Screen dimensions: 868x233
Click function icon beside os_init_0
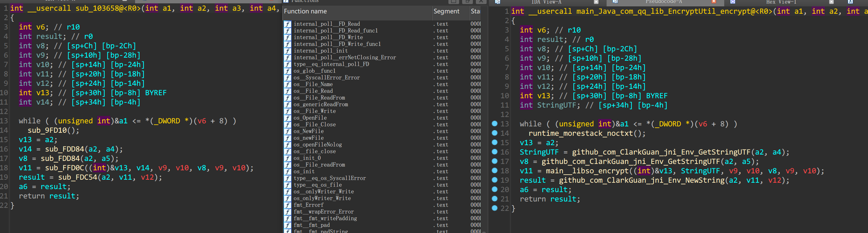(x=288, y=158)
